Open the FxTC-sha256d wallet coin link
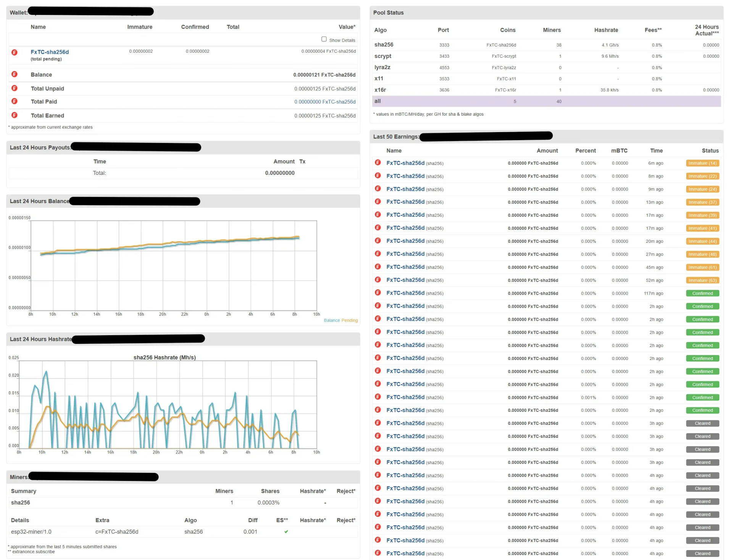 click(50, 52)
